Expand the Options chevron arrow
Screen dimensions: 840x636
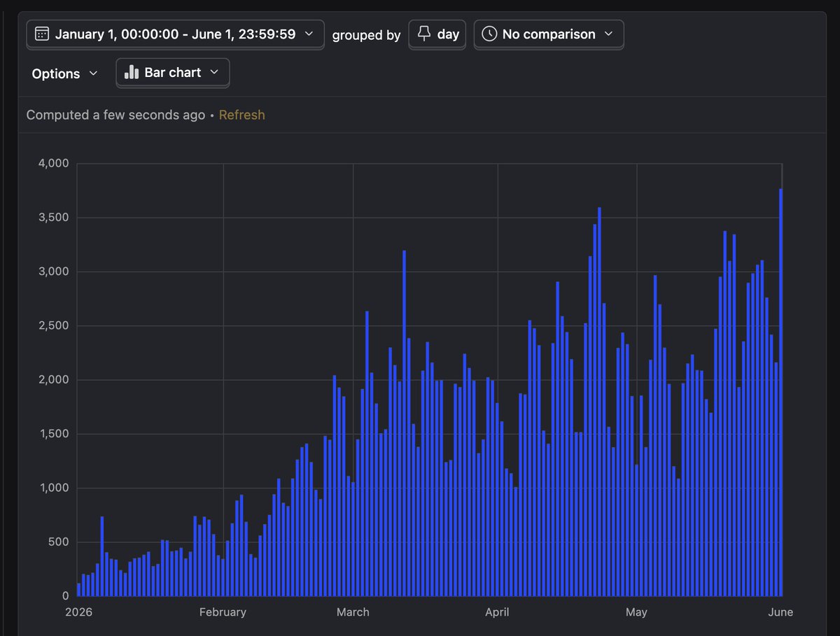(x=93, y=74)
